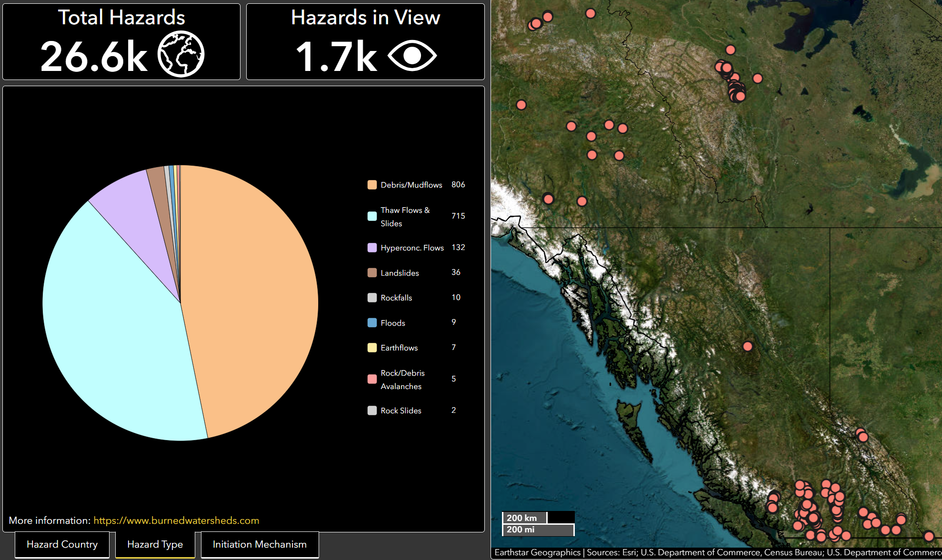The image size is (942, 560).
Task: Click the yellow Earthflows legend swatch
Action: pos(372,348)
